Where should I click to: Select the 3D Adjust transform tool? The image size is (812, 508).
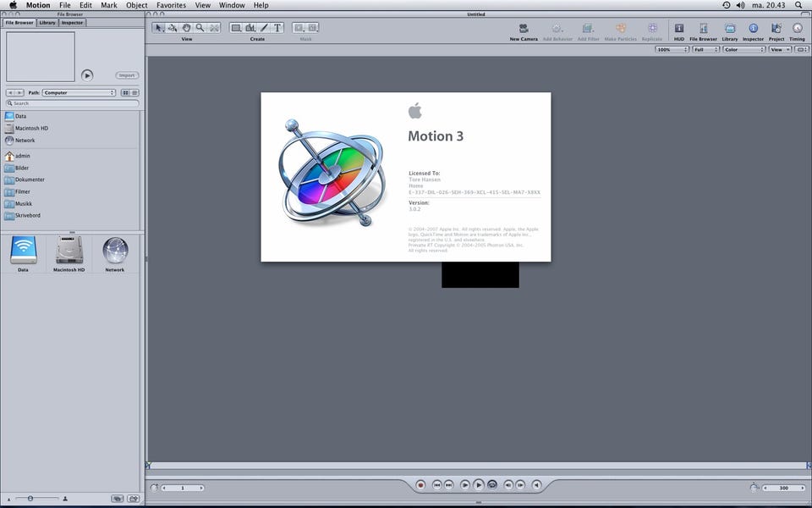click(173, 28)
